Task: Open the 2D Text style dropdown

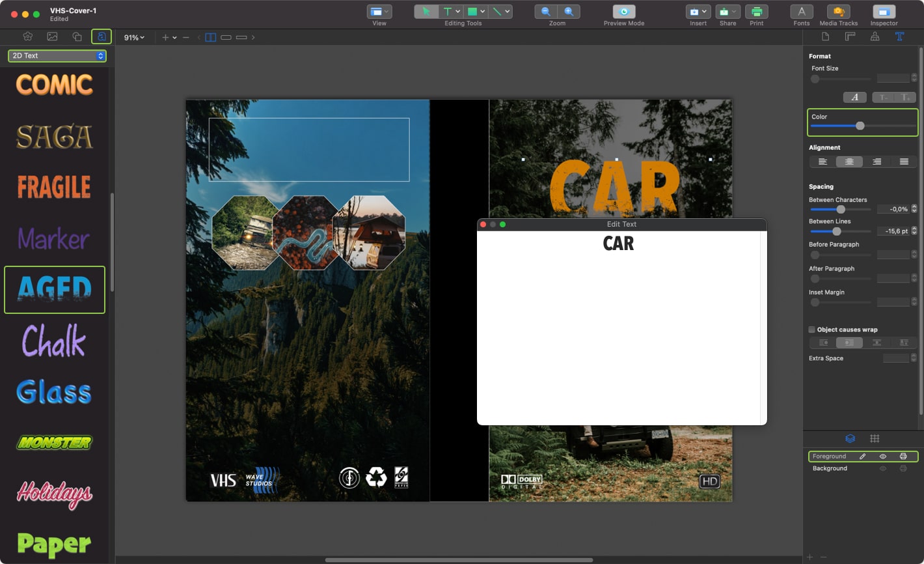Action: tap(57, 55)
